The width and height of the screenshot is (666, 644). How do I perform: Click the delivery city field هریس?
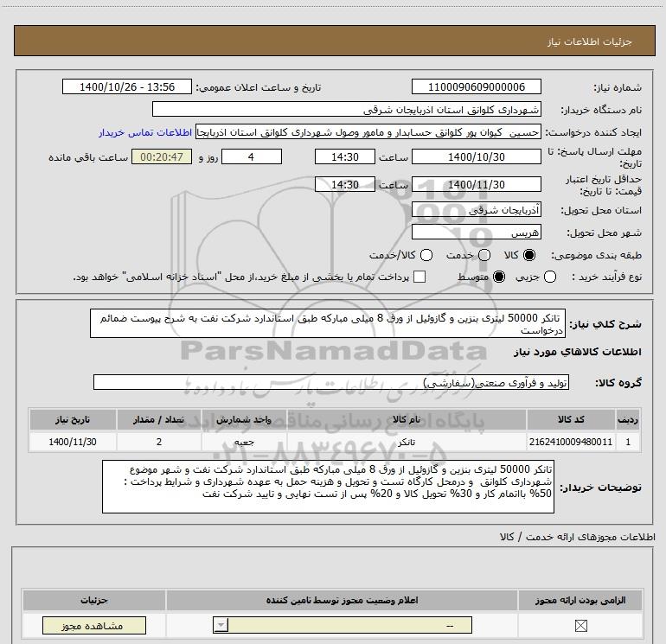476,233
